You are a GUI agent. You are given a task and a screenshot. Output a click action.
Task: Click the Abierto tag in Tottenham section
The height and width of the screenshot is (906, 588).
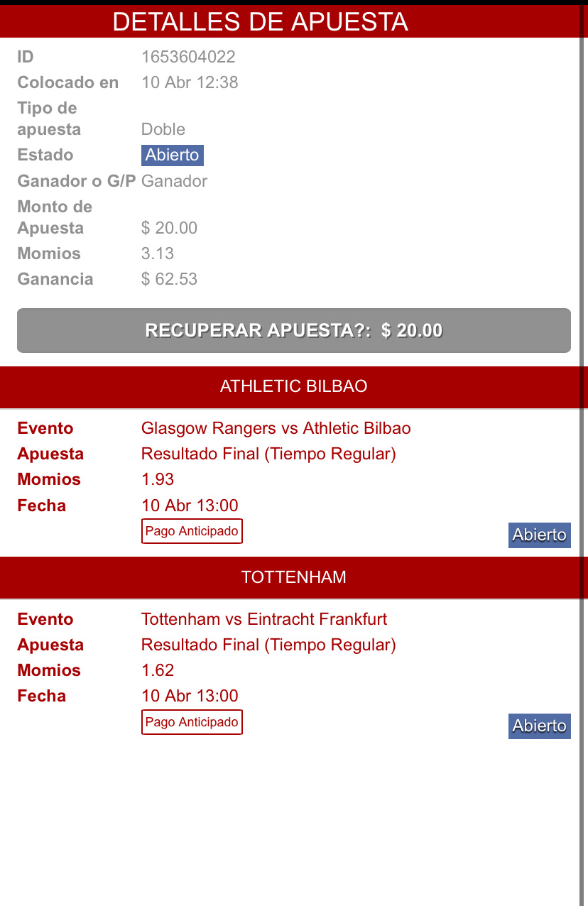coord(540,726)
